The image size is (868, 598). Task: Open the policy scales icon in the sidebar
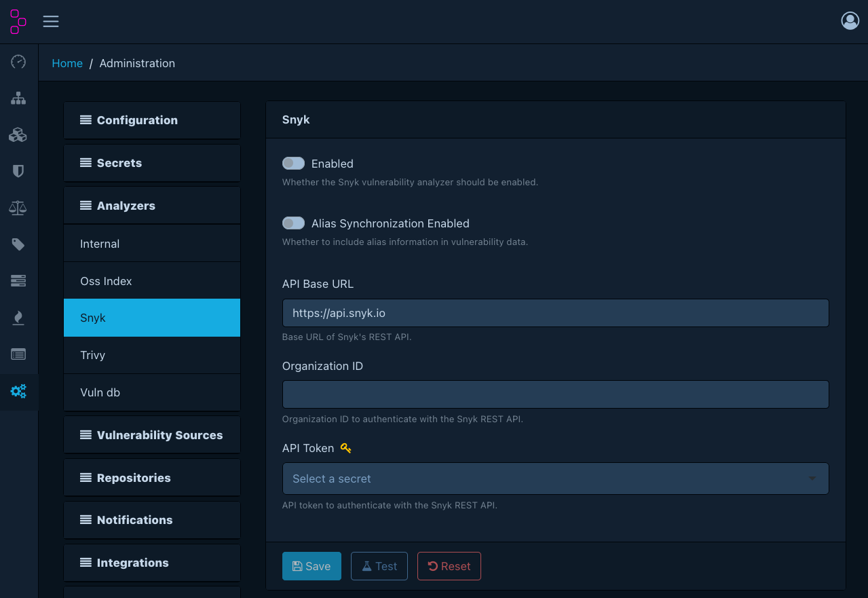(18, 207)
